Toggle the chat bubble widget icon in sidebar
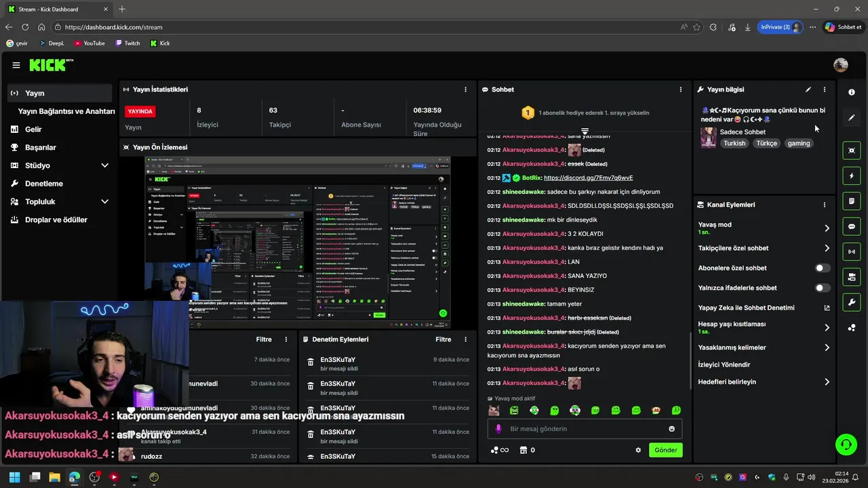This screenshot has height=488, width=868. [x=852, y=226]
